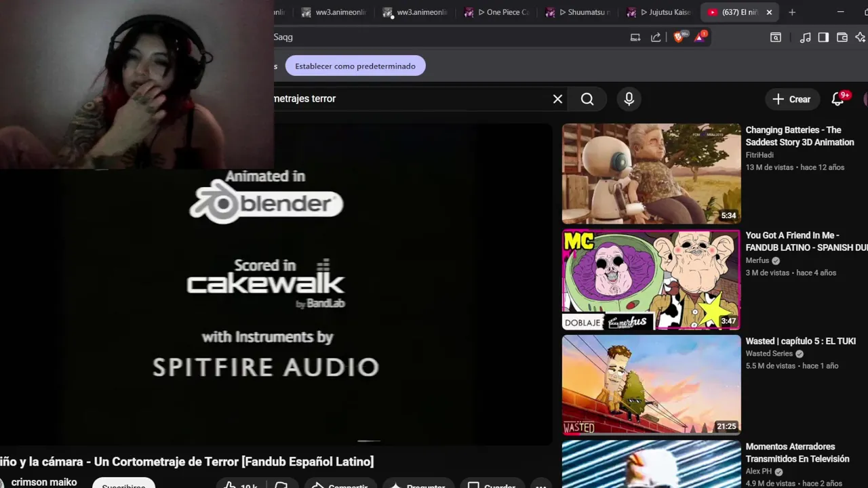
Task: Open title 'You Got A Friend In Me - FANDUB LATINO'
Action: [x=806, y=241]
